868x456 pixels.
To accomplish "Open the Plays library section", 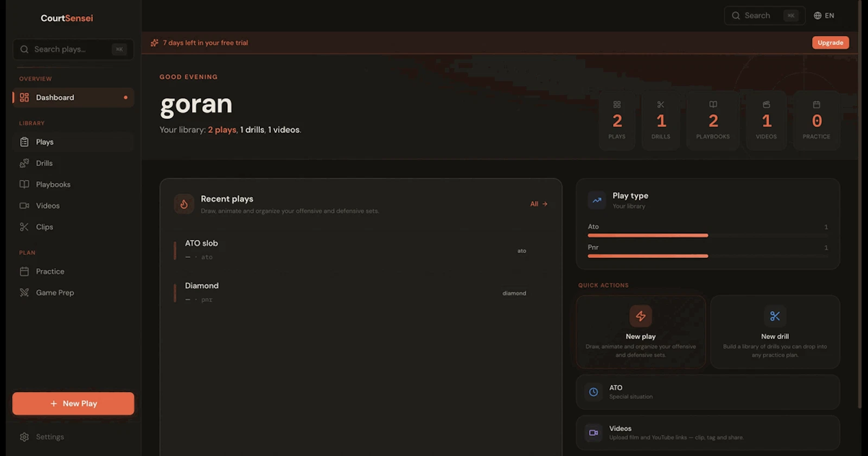I will tap(73, 142).
